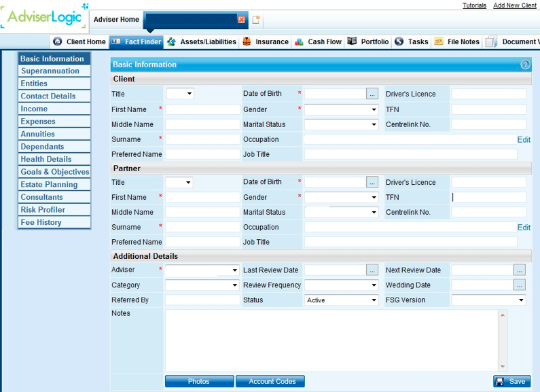Open Basic Information help icon
The width and height of the screenshot is (540, 392).
click(x=525, y=65)
